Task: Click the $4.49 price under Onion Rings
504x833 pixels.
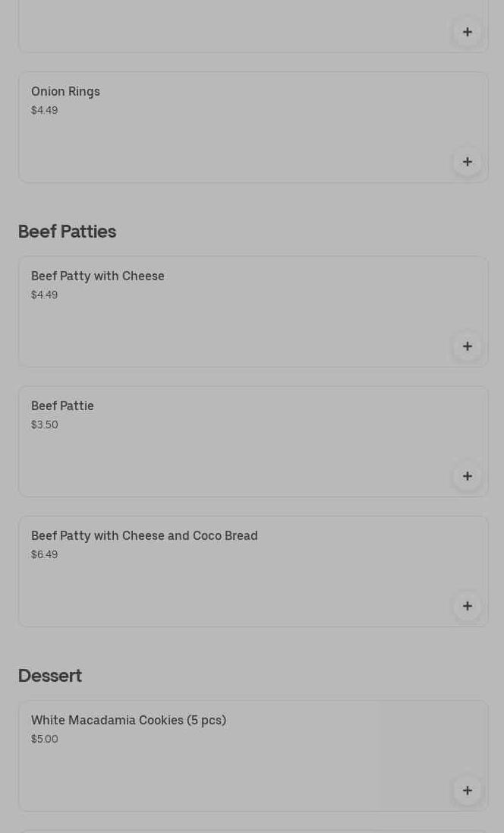Action: click(x=44, y=110)
